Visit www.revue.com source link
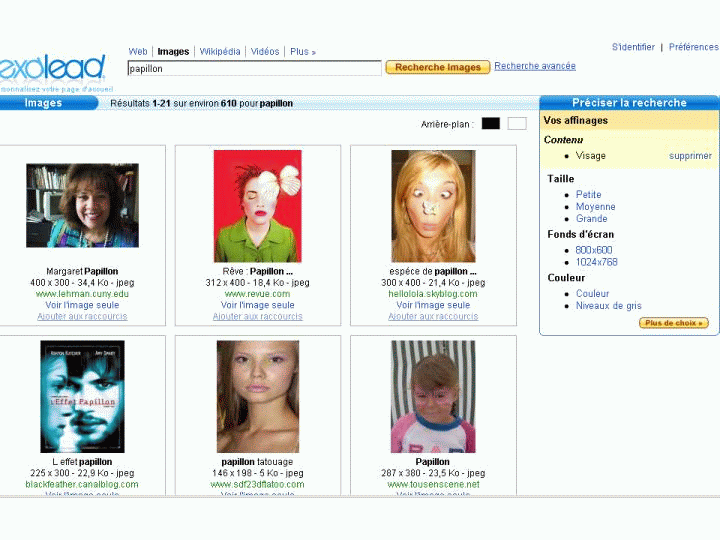 tap(257, 294)
